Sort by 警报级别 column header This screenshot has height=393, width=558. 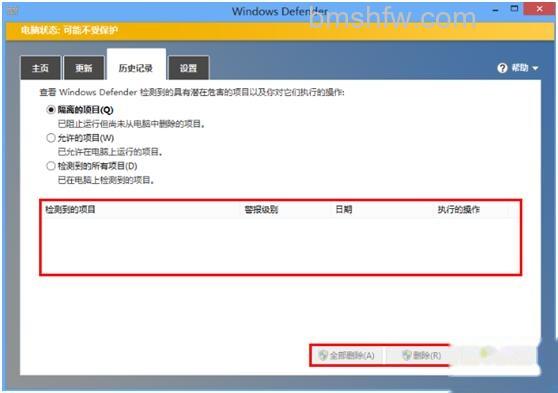261,209
